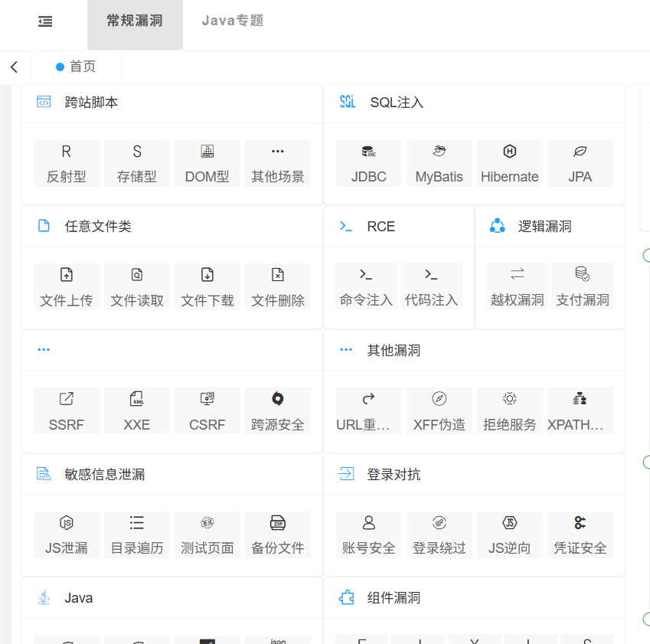Click the back chevron arrow

click(x=15, y=67)
